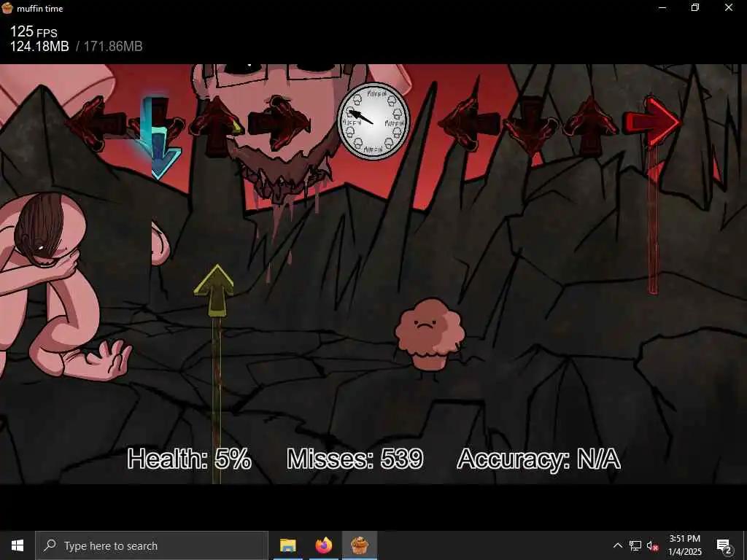Click the Health: 5% text

[189, 459]
